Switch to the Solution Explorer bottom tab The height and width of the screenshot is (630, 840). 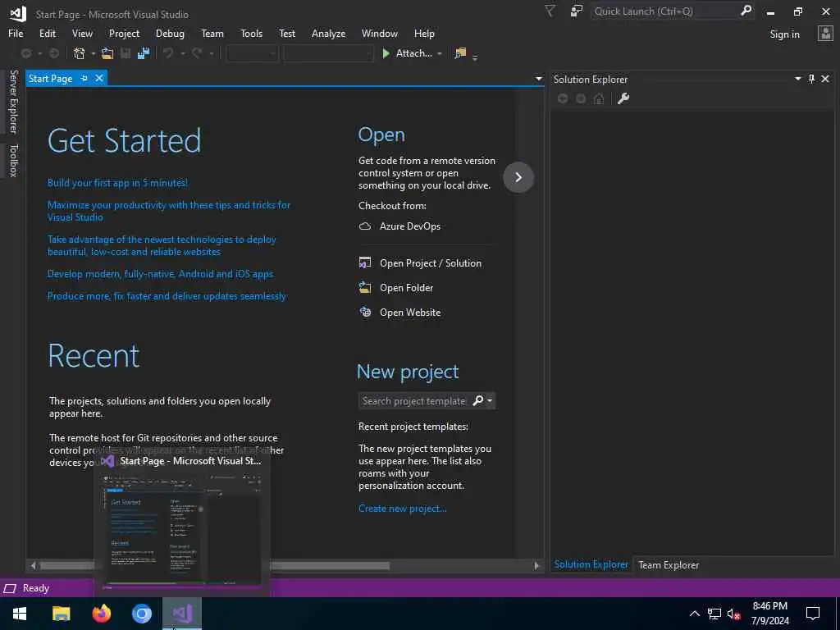(x=591, y=564)
